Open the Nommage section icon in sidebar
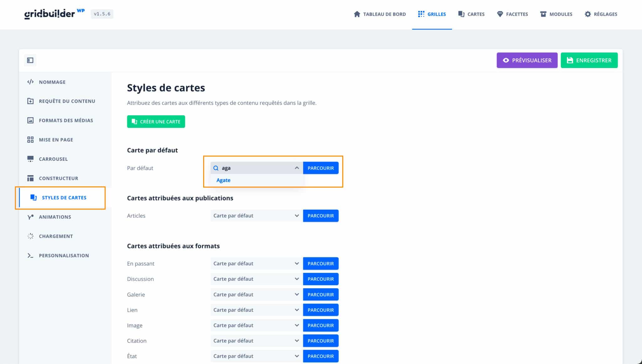 [x=30, y=82]
